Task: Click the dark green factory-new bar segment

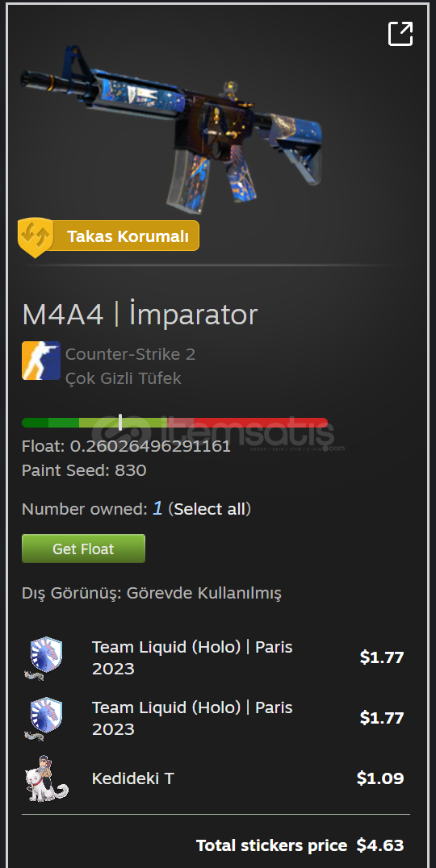Action: (x=35, y=423)
